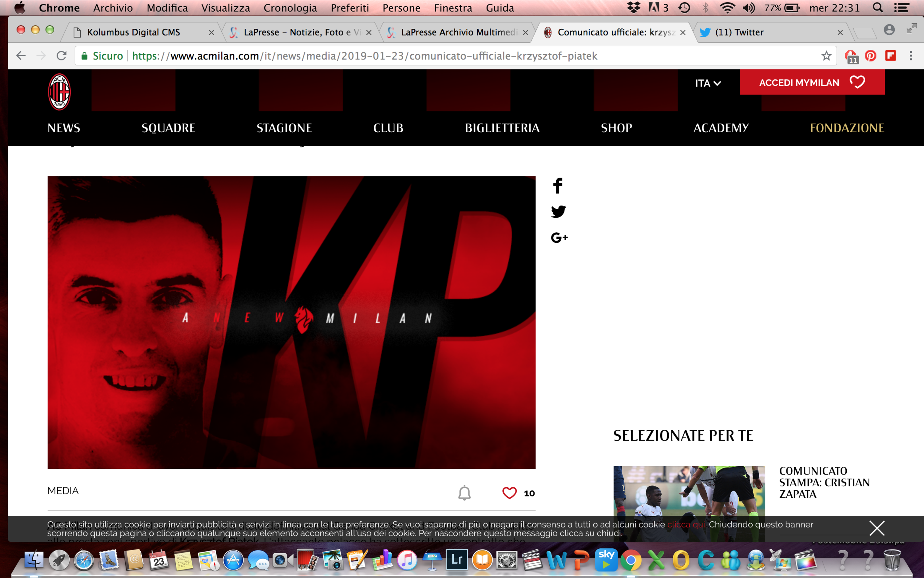Image resolution: width=924 pixels, height=578 pixels.
Task: Reload the current page
Action: click(61, 56)
